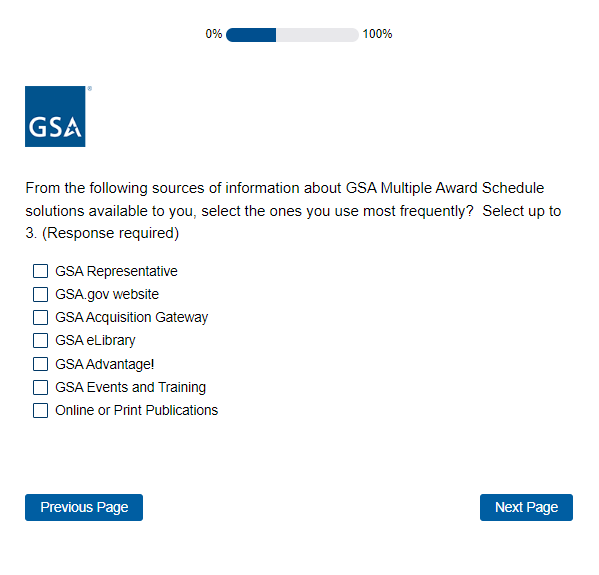Image resolution: width=599 pixels, height=575 pixels.
Task: Click the GSA star logo
Action: pos(55,117)
